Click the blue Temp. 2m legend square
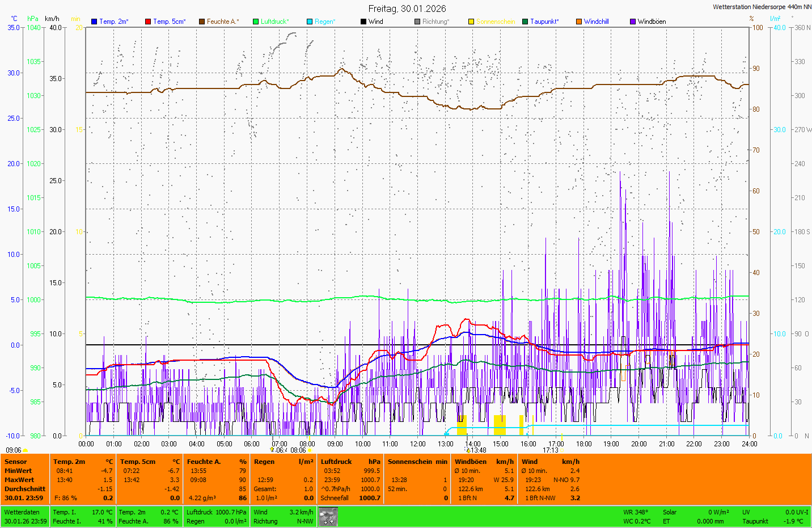The height and width of the screenshot is (528, 812). coord(94,22)
